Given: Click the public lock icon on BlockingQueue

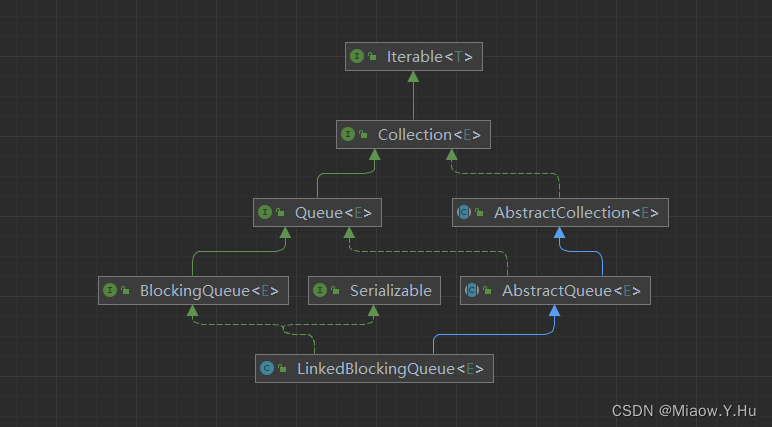Looking at the screenshot, I should click(125, 290).
